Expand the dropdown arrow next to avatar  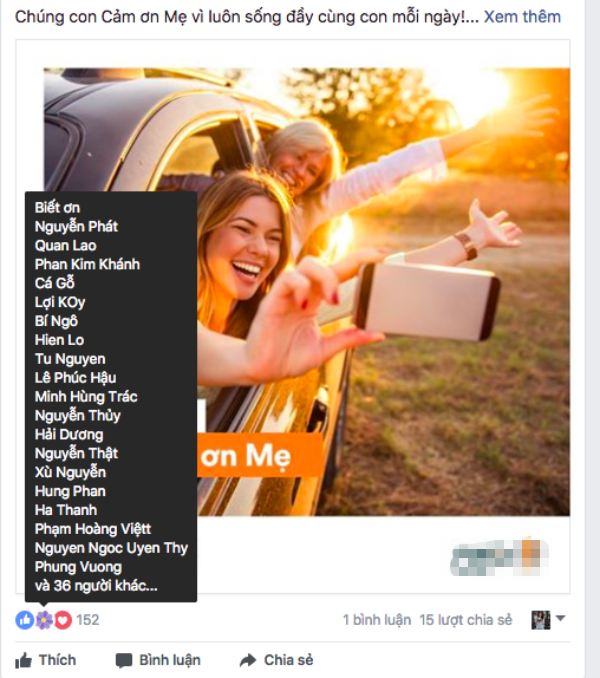560,618
